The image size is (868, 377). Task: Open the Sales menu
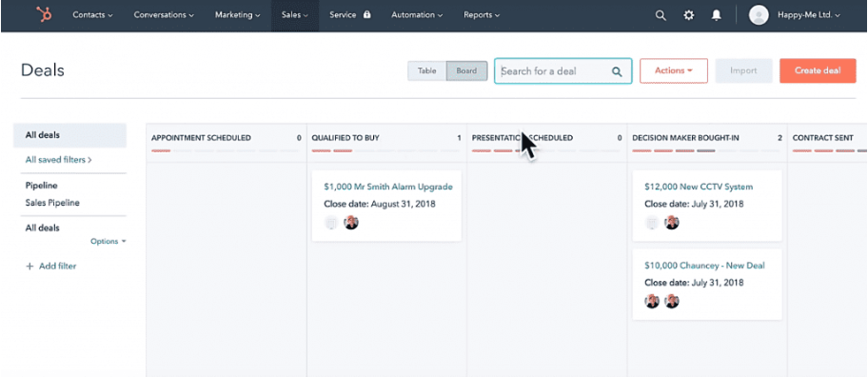(294, 15)
